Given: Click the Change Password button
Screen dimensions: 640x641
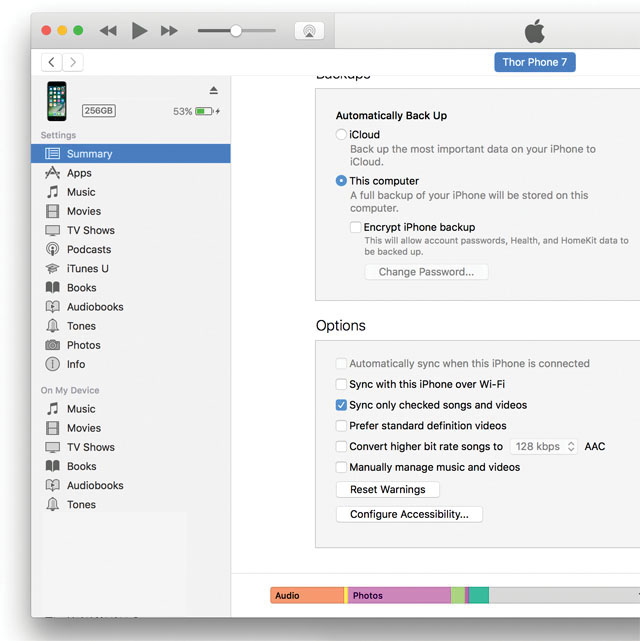Looking at the screenshot, I should [426, 272].
